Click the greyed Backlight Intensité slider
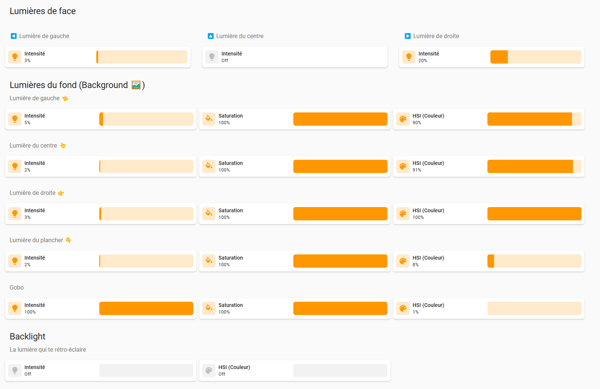Screen dimensions: 600x389 click(x=146, y=370)
